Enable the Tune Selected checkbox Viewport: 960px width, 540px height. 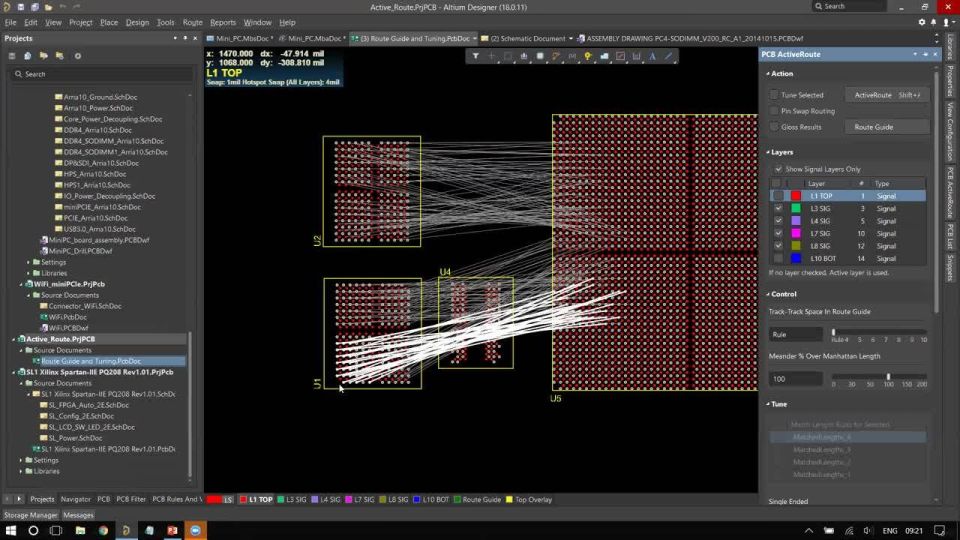(774, 95)
